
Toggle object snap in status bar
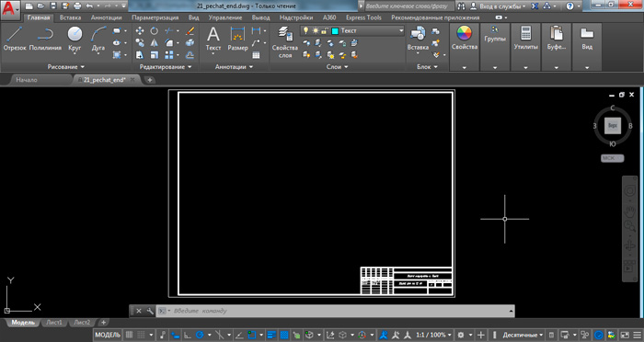251,335
